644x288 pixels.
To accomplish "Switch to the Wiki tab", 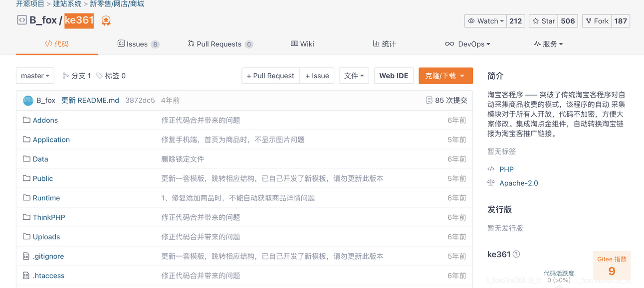I will [x=302, y=44].
